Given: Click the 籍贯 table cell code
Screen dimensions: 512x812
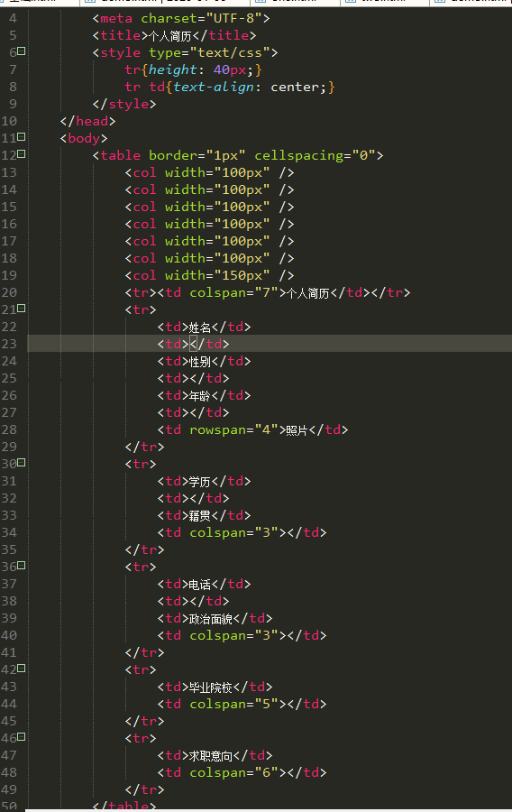Looking at the screenshot, I should click(x=204, y=516).
